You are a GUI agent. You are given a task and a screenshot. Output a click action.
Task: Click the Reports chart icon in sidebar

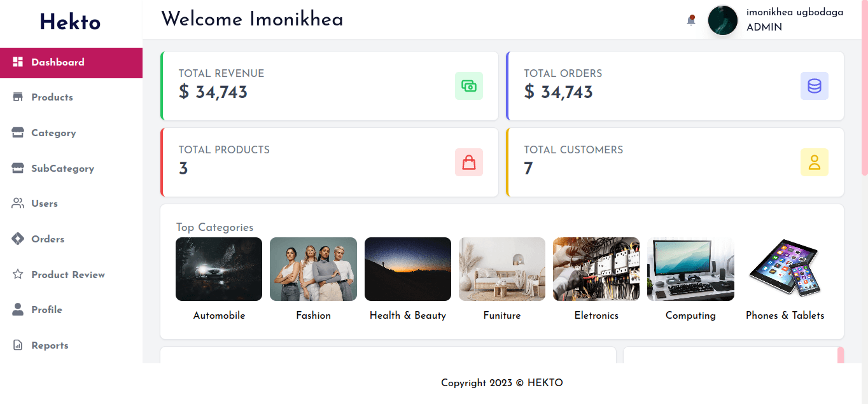[x=18, y=345]
